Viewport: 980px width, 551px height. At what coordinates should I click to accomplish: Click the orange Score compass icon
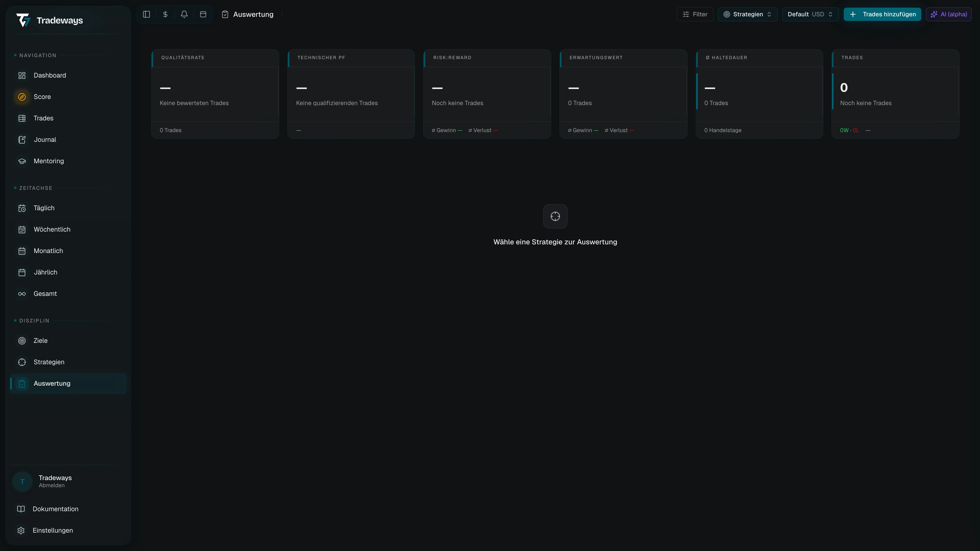click(x=22, y=97)
